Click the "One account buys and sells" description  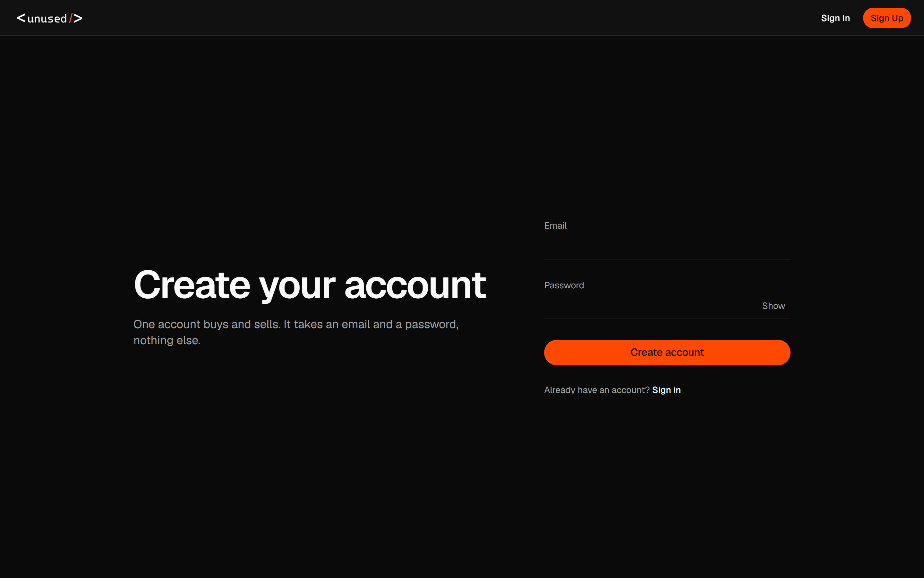[296, 332]
